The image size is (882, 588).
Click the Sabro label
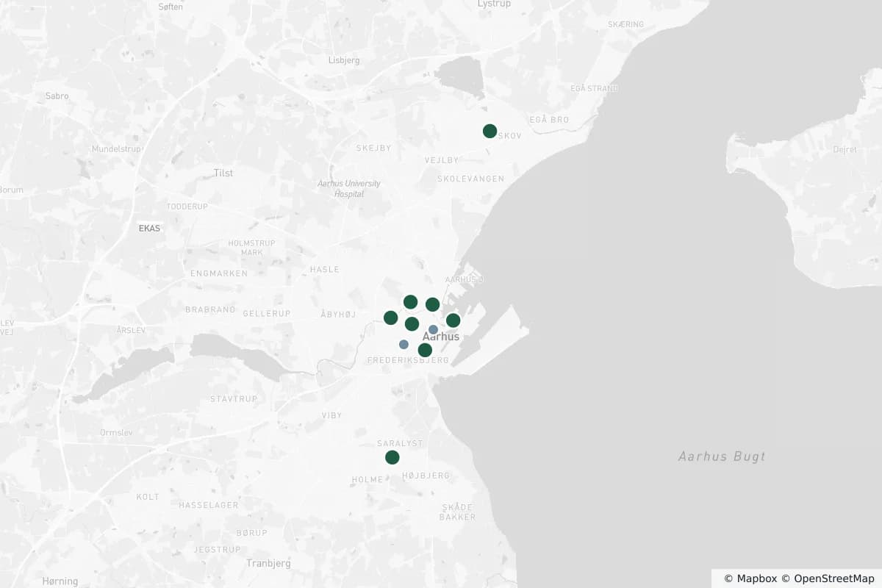tap(57, 96)
